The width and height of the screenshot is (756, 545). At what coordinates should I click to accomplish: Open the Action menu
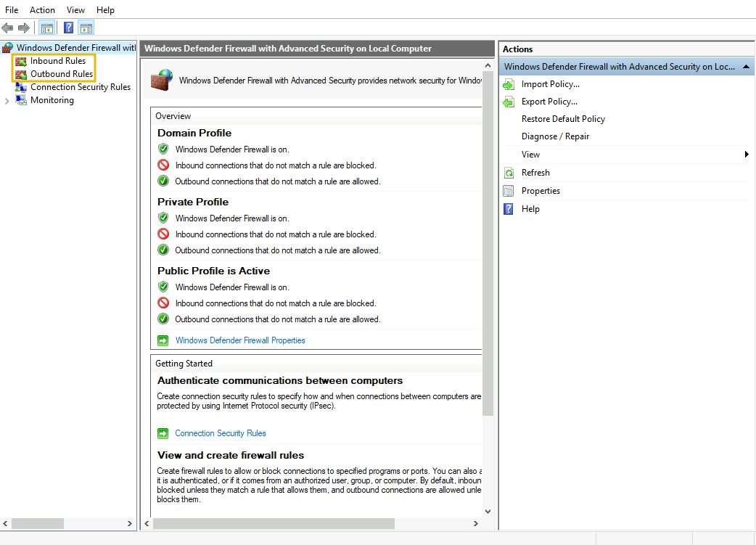(42, 9)
